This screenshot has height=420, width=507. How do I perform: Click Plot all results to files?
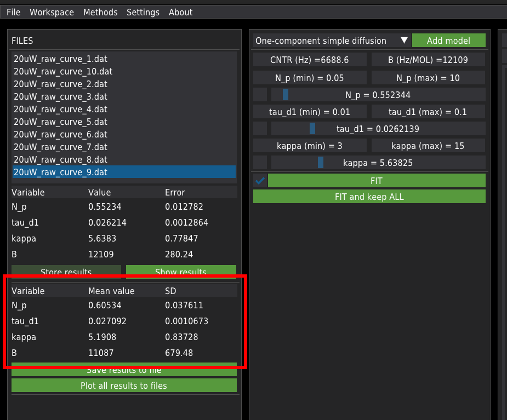click(x=124, y=386)
